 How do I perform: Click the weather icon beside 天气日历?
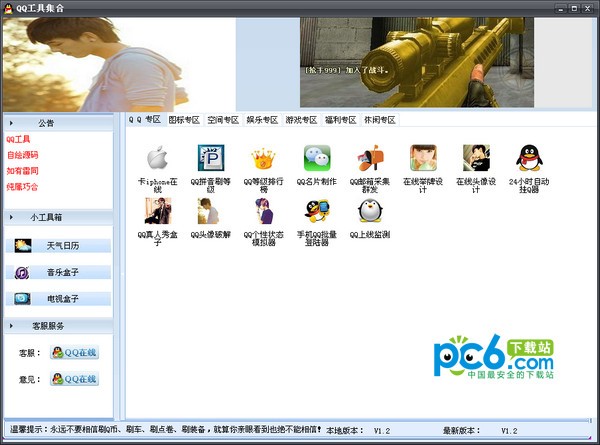(23, 246)
